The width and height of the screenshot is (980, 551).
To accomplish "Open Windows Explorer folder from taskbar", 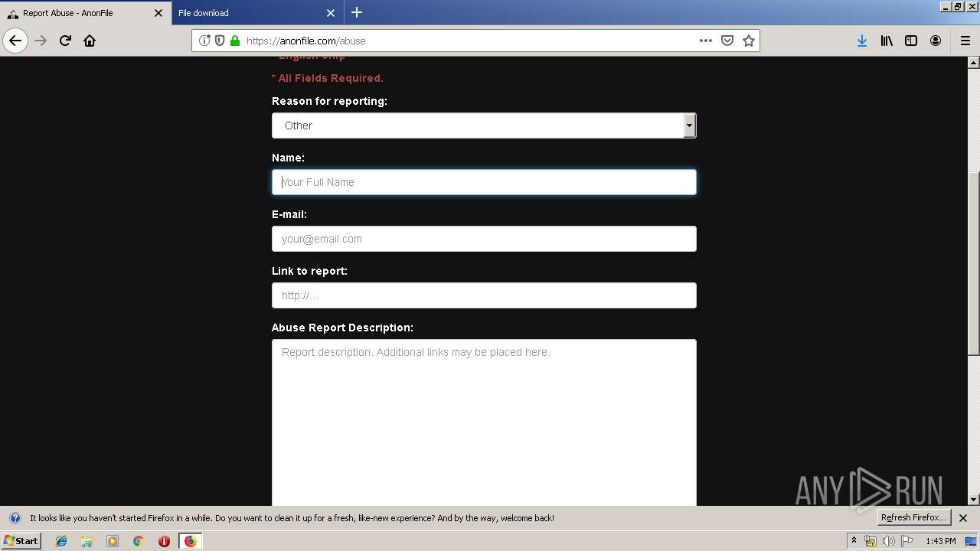I will click(87, 541).
